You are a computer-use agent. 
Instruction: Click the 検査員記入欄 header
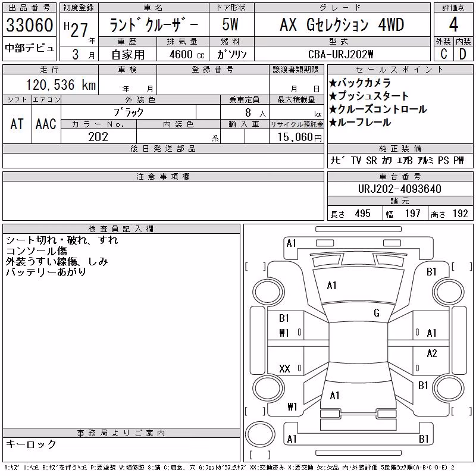(x=121, y=228)
